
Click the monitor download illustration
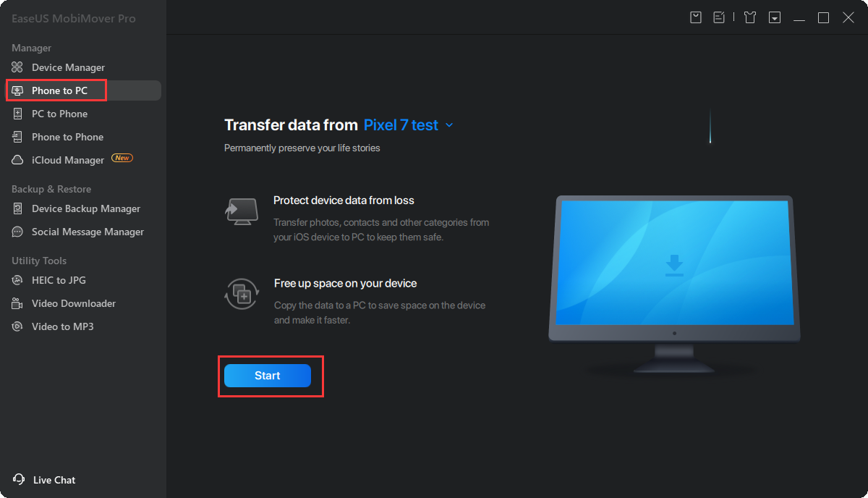coord(674,284)
